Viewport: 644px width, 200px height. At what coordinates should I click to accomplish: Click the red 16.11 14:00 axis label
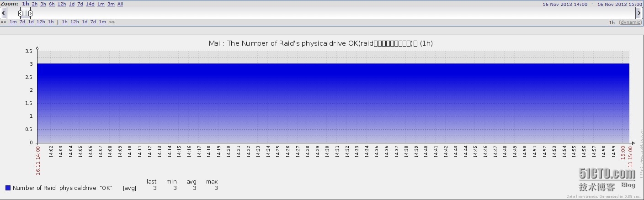(x=38, y=160)
